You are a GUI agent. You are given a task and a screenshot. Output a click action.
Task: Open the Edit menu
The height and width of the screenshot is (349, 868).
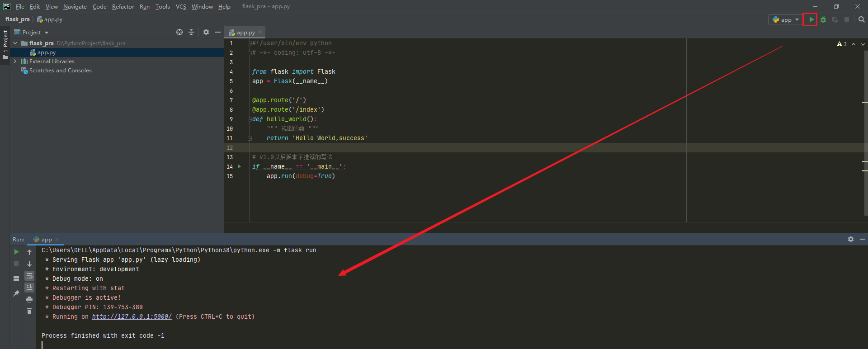point(35,6)
